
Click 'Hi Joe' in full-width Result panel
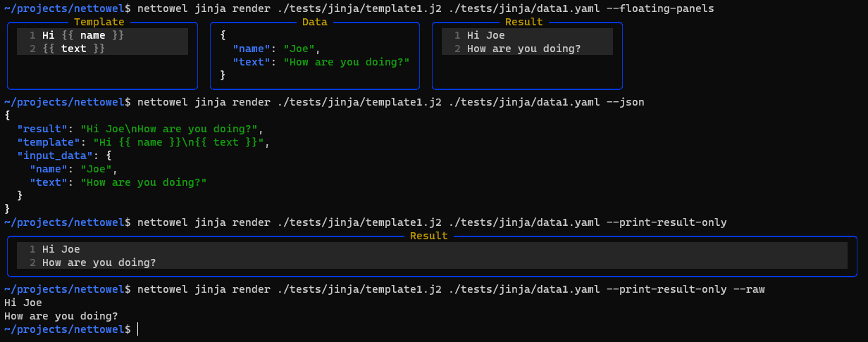click(61, 249)
